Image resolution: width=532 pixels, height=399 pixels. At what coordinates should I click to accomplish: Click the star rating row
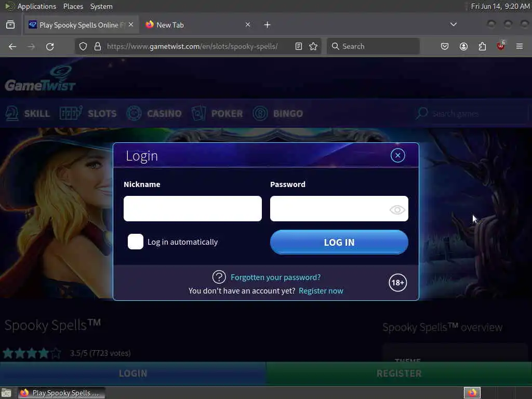pyautogui.click(x=32, y=353)
